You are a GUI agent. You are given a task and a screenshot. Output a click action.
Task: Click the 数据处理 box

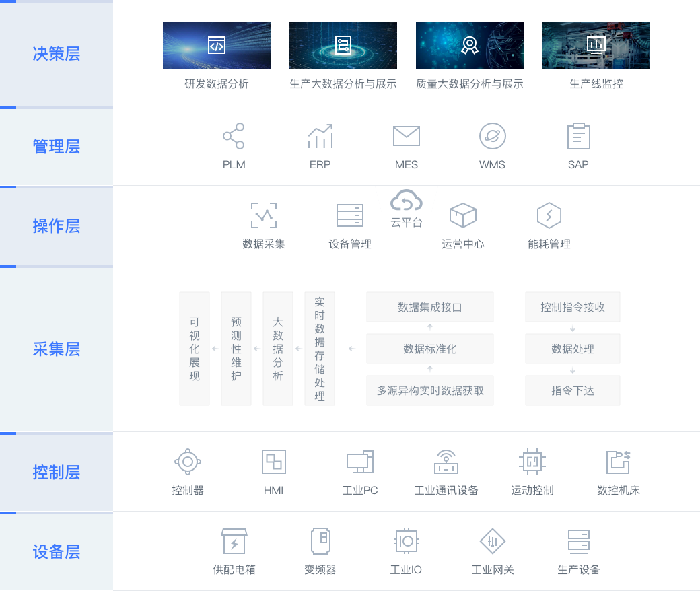573,349
